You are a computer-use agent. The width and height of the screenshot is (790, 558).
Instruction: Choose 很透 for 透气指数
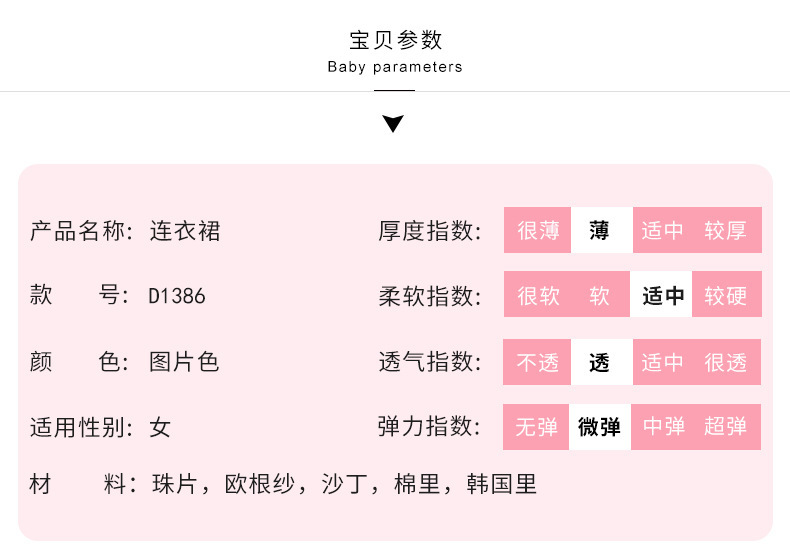(x=726, y=362)
